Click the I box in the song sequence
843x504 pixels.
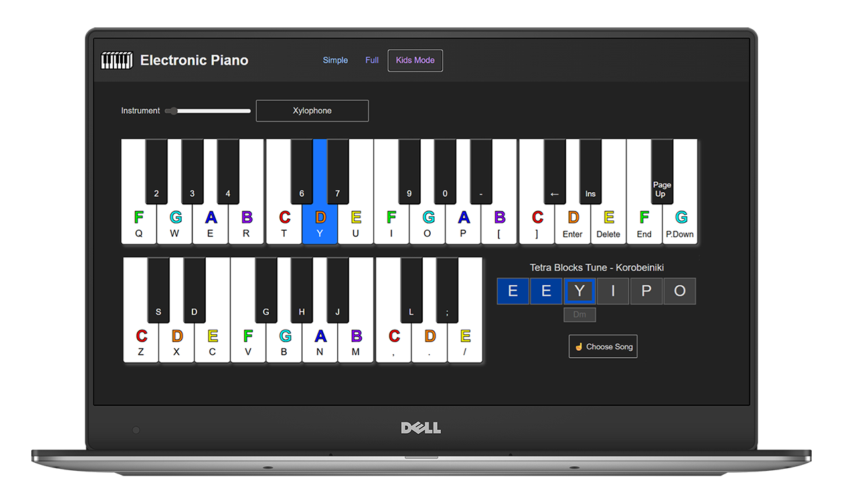coord(613,291)
